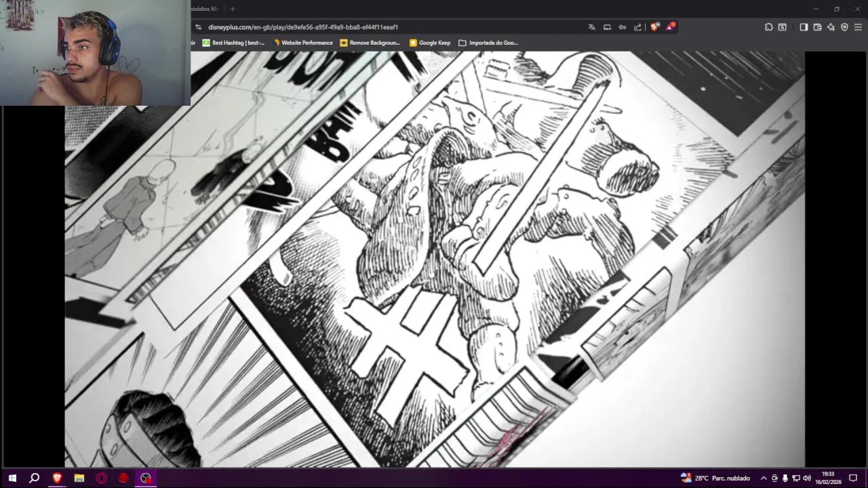This screenshot has width=868, height=488.
Task: Open the Windows notification center icon
Action: click(x=853, y=478)
